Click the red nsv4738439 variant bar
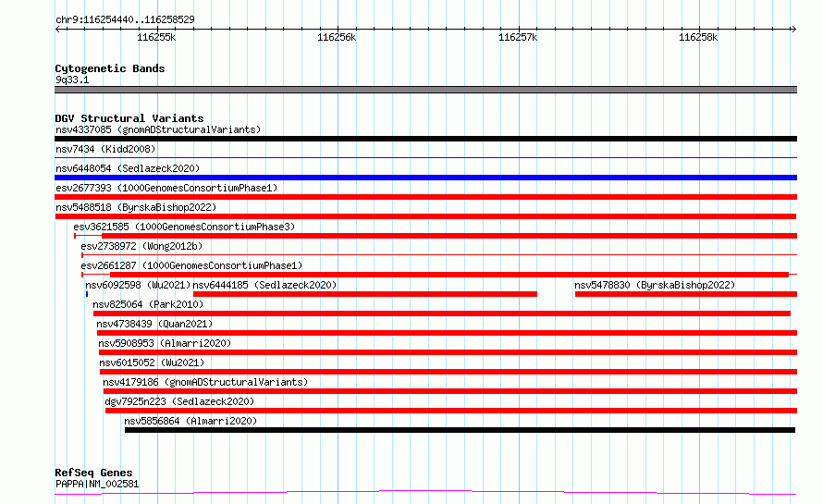This screenshot has height=504, width=823. pyautogui.click(x=448, y=333)
